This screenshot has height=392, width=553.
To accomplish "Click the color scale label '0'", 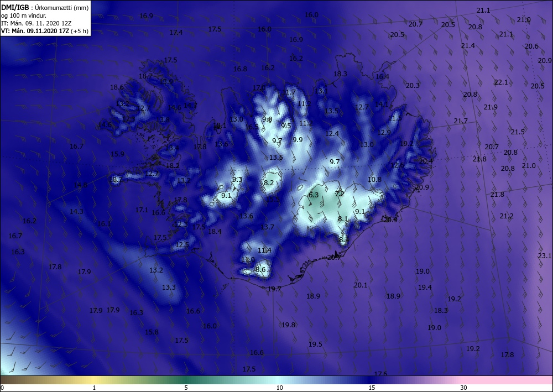I will 2,388.
